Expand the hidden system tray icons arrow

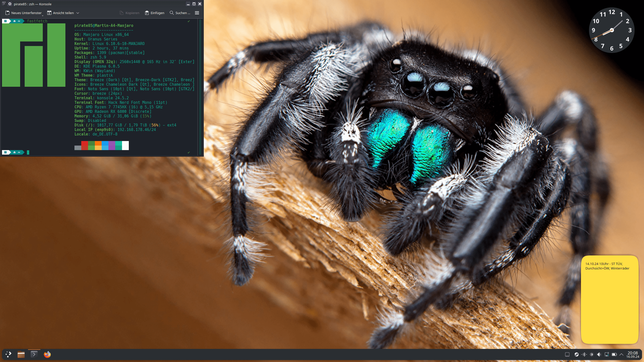click(621, 354)
